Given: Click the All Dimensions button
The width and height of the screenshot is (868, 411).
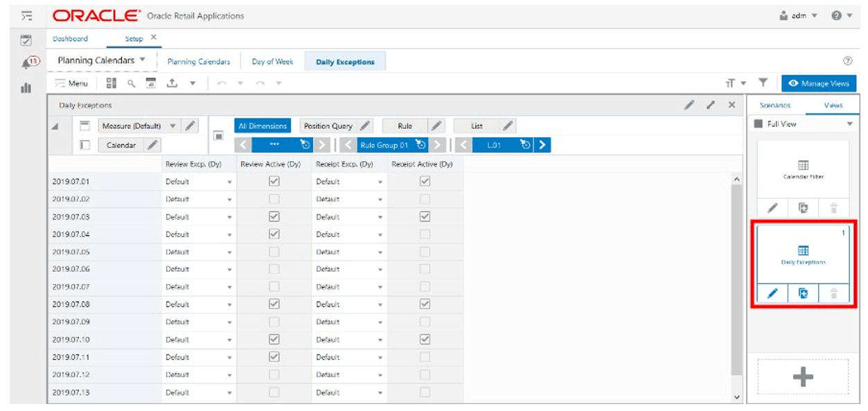Looking at the screenshot, I should (x=263, y=126).
